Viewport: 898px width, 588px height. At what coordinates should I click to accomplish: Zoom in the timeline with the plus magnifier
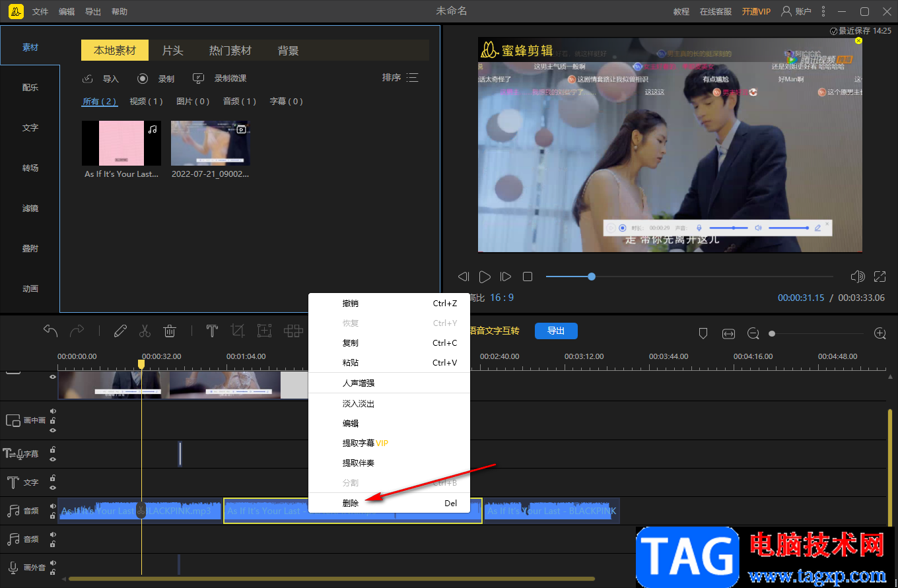[x=880, y=334]
